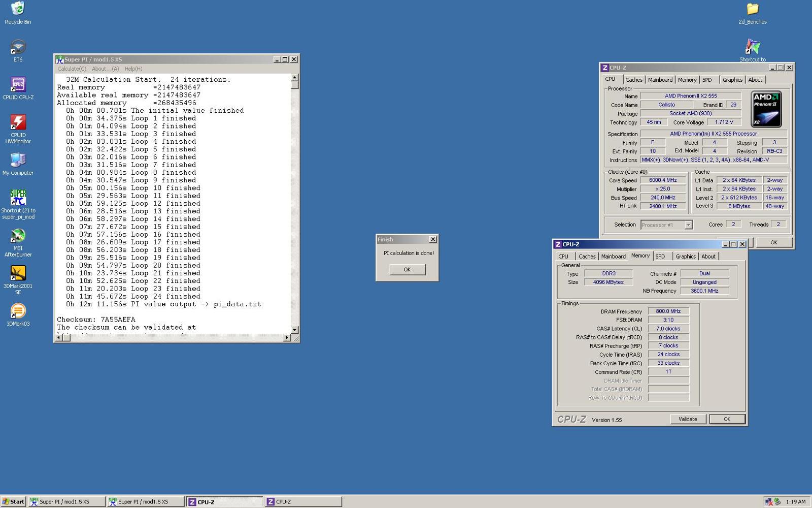Confirm the PI calculation done dialog with OK

pos(407,270)
